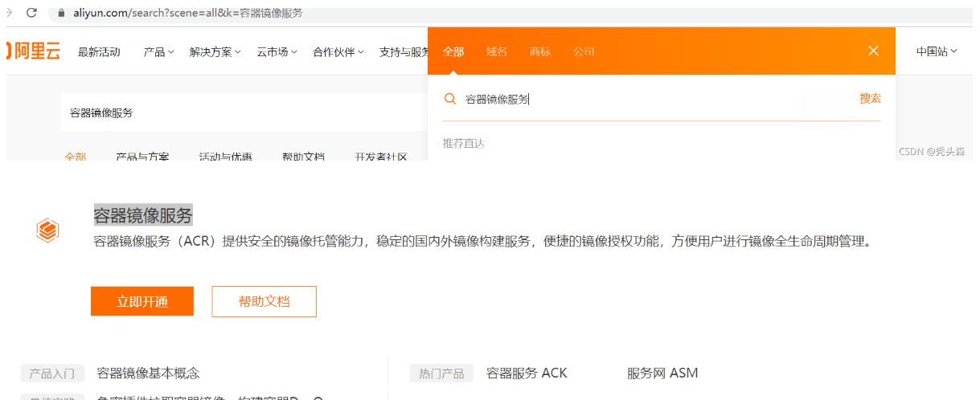Click the page search box with 容器镜像服务
The width and height of the screenshot is (980, 400).
[244, 112]
